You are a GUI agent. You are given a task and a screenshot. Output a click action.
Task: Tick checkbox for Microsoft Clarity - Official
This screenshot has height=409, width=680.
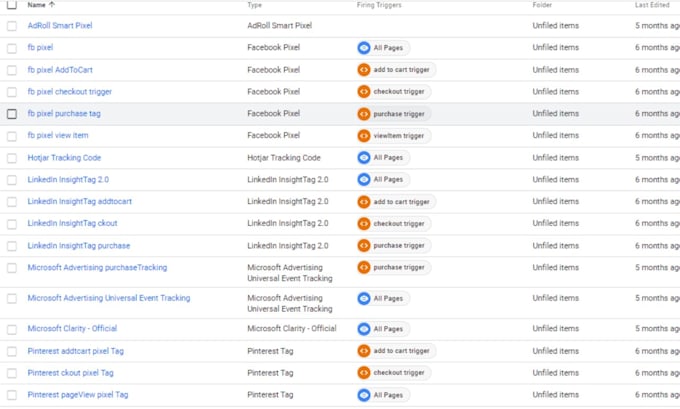(x=12, y=330)
